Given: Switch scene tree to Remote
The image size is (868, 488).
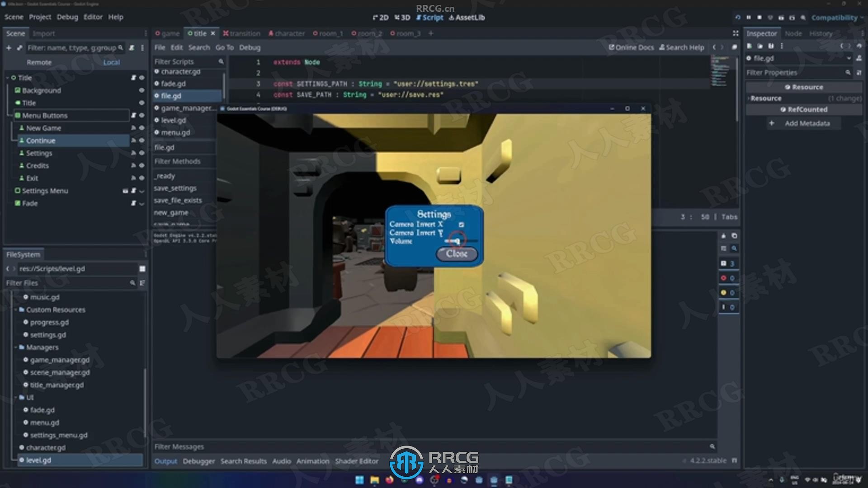Looking at the screenshot, I should coord(39,62).
